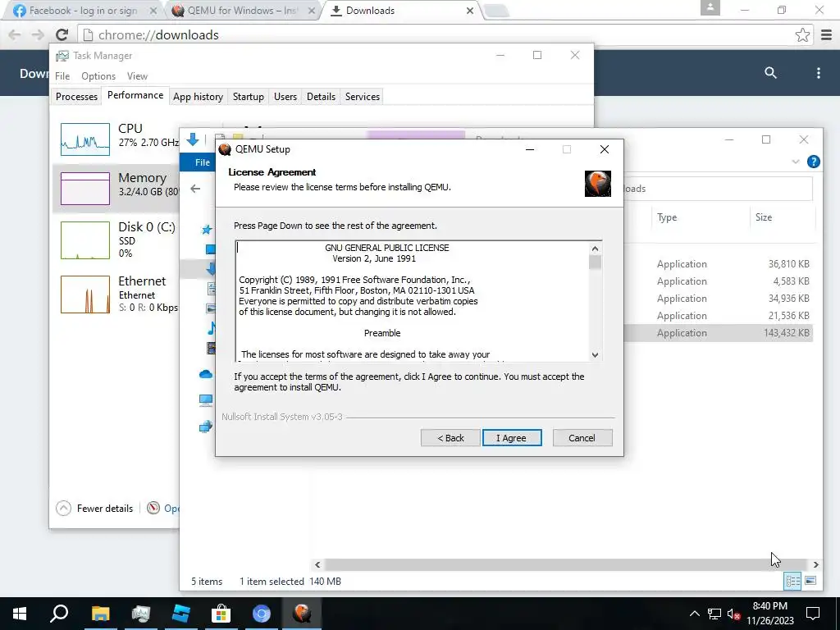Click the muted volume tray icon
The height and width of the screenshot is (630, 840).
734,614
